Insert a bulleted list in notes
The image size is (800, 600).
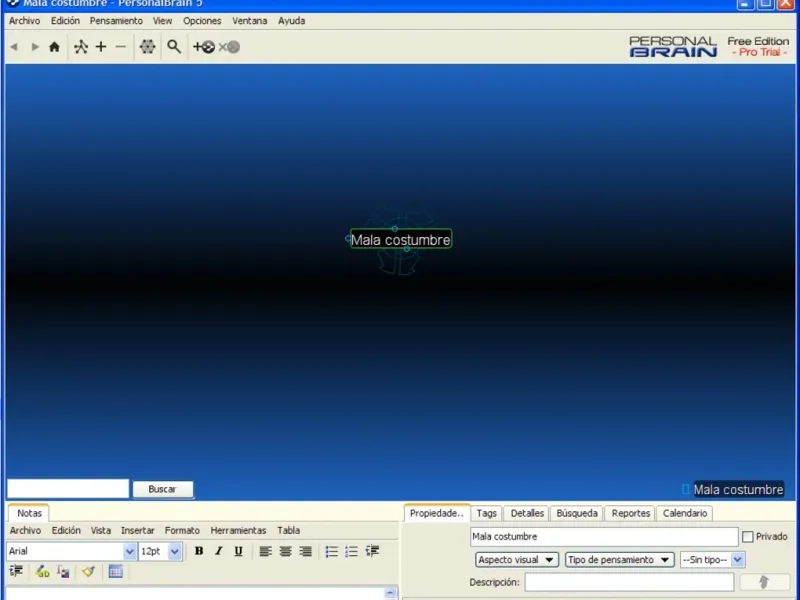pos(331,551)
